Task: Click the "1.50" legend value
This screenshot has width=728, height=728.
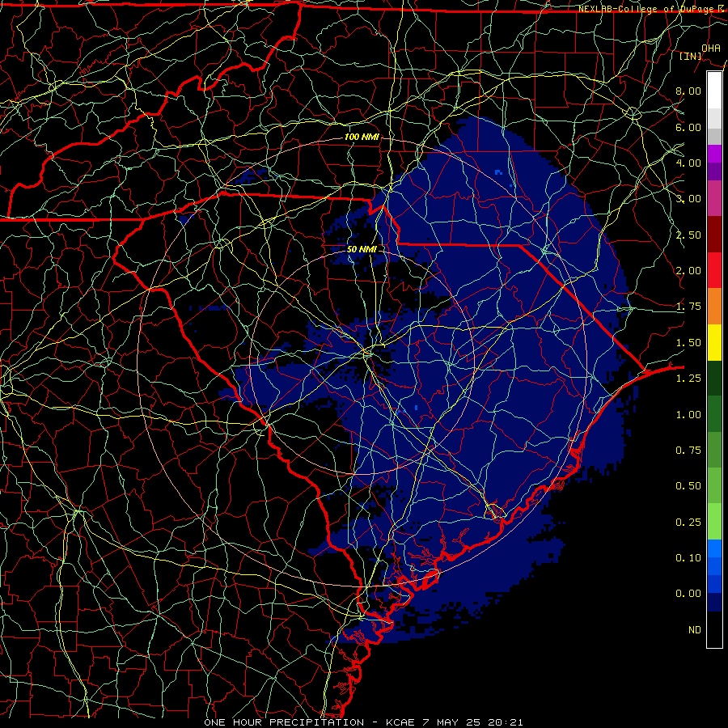Action: pos(688,343)
